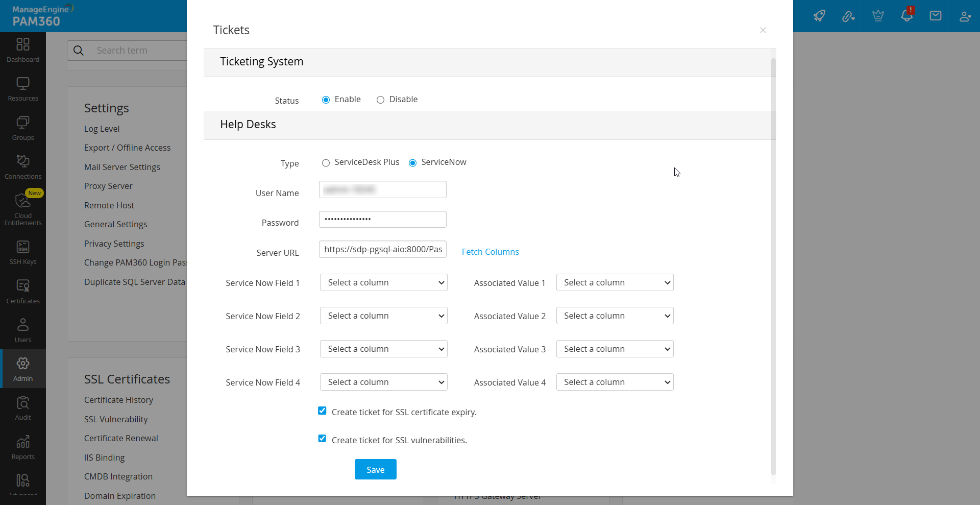Open Mail Server Settings menu item
The image size is (980, 505).
click(x=122, y=167)
